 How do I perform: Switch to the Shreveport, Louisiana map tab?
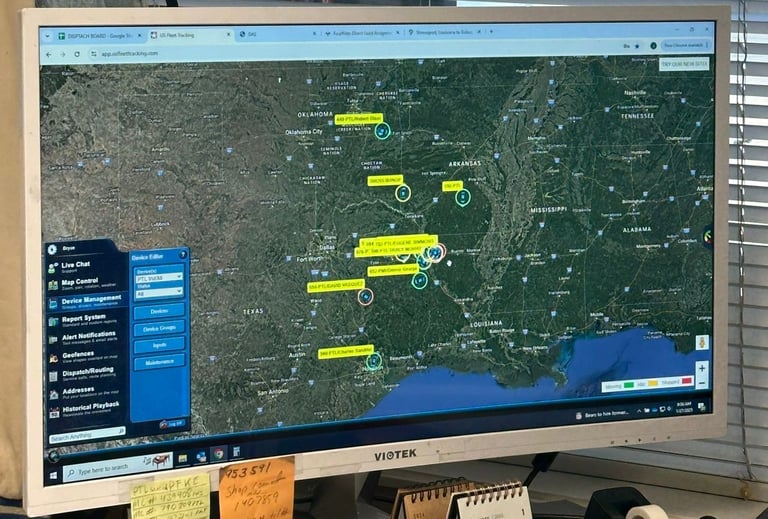pyautogui.click(x=444, y=32)
